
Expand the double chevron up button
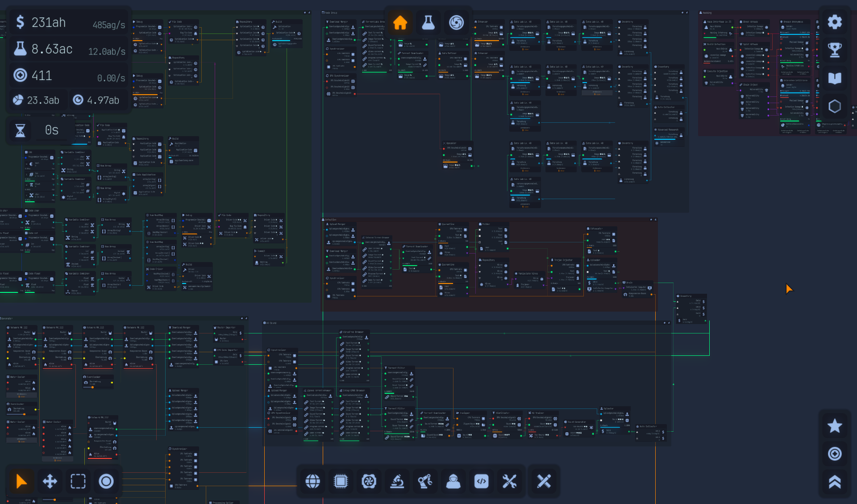click(834, 482)
